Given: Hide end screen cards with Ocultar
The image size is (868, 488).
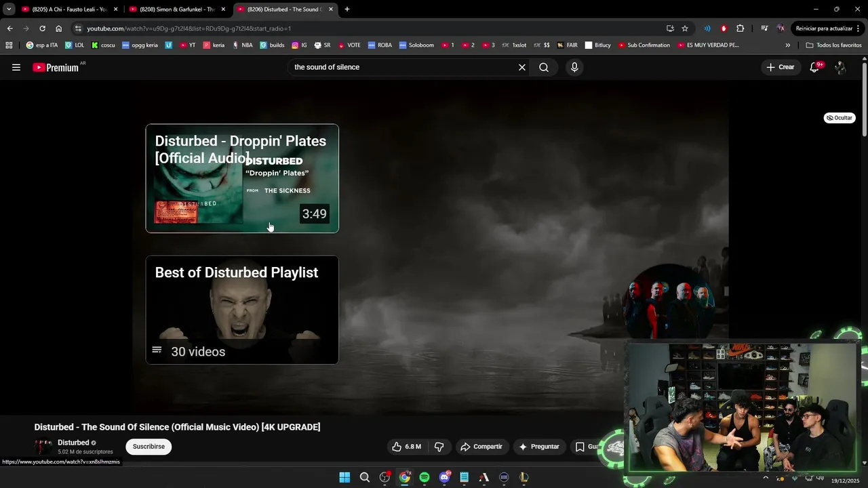Looking at the screenshot, I should click(x=840, y=118).
